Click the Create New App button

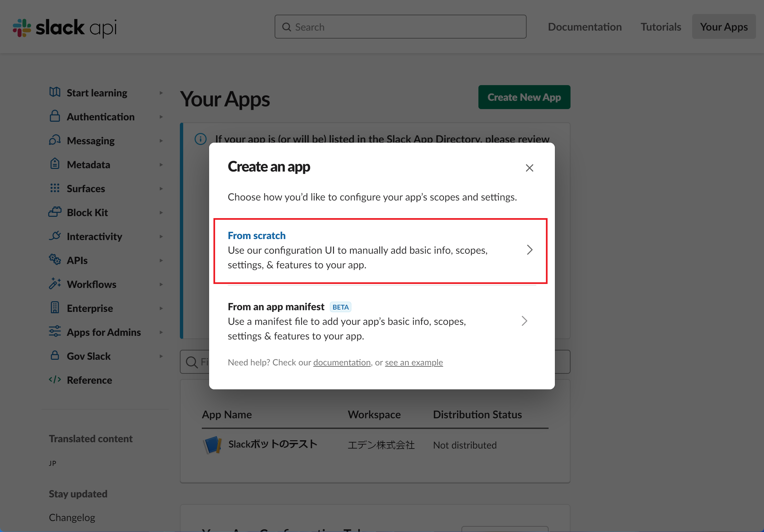pos(524,97)
